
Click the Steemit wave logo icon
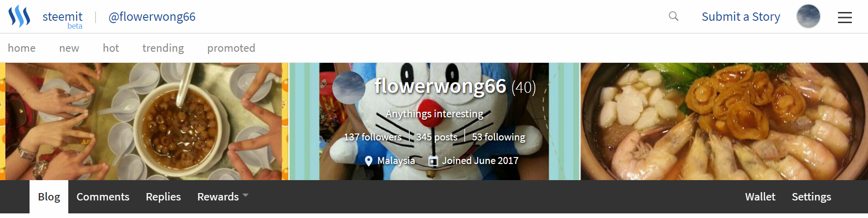click(19, 17)
